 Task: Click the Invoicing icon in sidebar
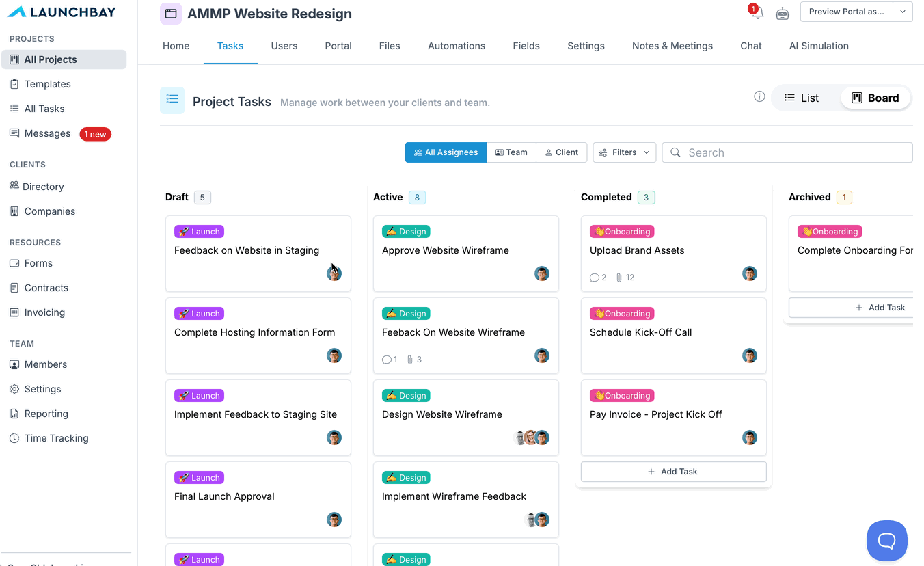point(14,312)
